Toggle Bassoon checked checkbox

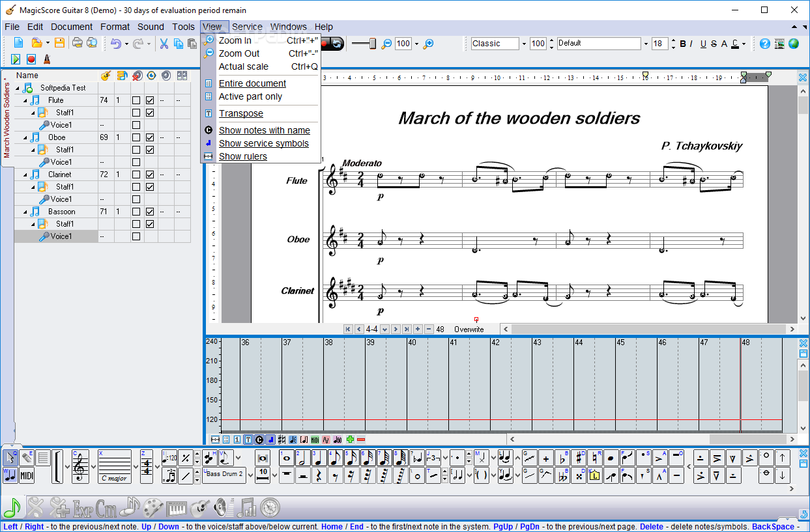click(x=150, y=212)
